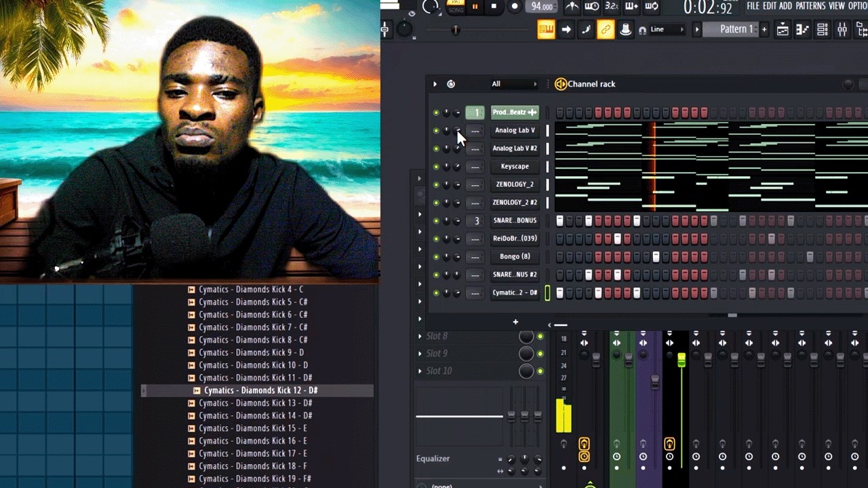Mute the Cymatic..2 - D# channel
The height and width of the screenshot is (488, 868).
(x=436, y=293)
